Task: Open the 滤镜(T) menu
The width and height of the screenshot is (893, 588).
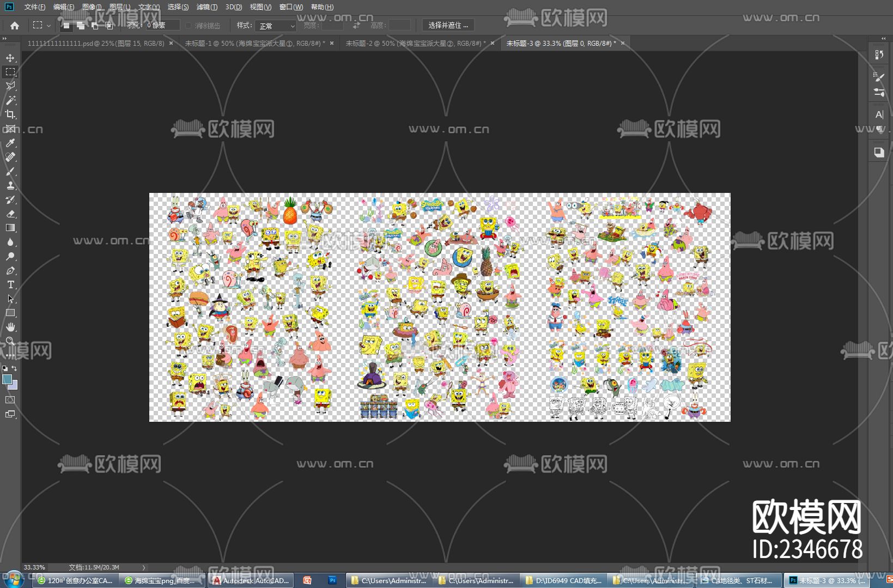Action: [x=206, y=7]
